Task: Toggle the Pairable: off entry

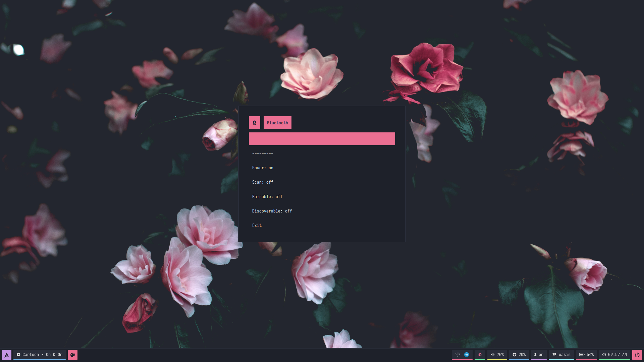Action: coord(267,197)
